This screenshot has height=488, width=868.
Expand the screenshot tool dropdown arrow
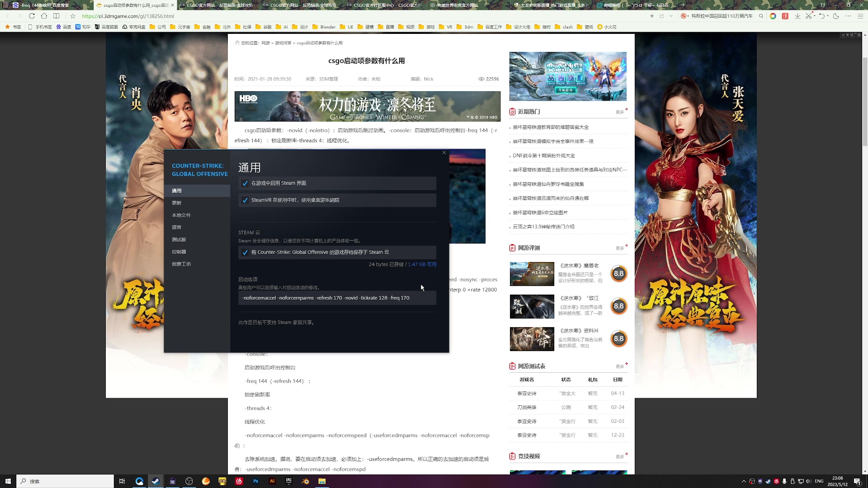point(815,16)
